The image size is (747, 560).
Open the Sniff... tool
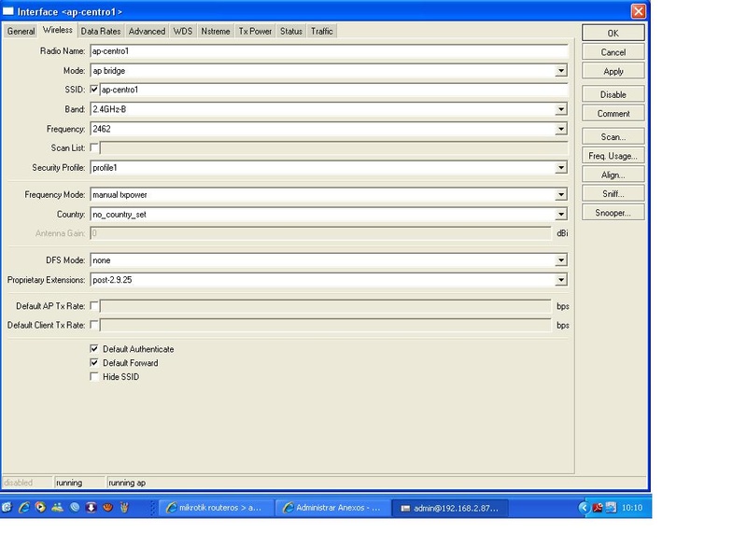click(613, 194)
